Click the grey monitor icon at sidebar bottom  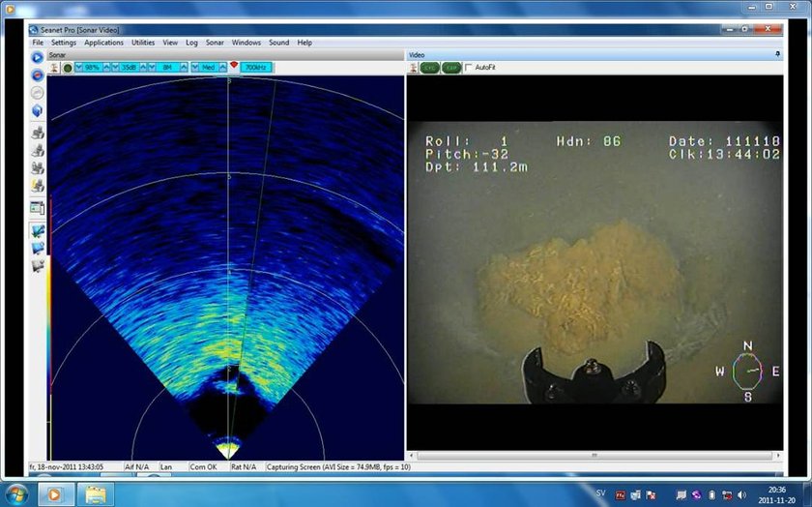point(38,266)
